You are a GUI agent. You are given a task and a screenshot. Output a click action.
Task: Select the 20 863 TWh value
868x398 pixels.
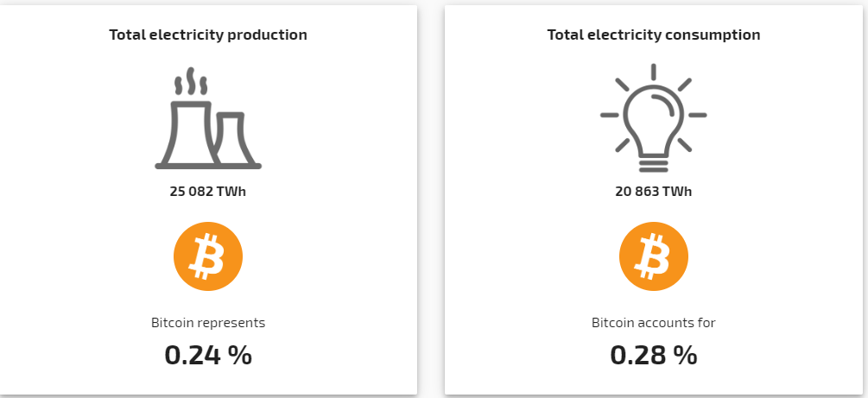point(654,191)
